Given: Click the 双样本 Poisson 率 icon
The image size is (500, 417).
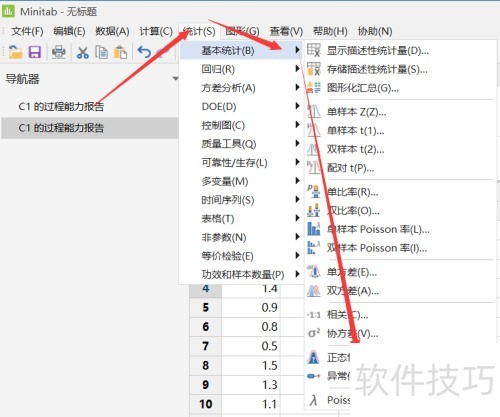Looking at the screenshot, I should point(313,248).
